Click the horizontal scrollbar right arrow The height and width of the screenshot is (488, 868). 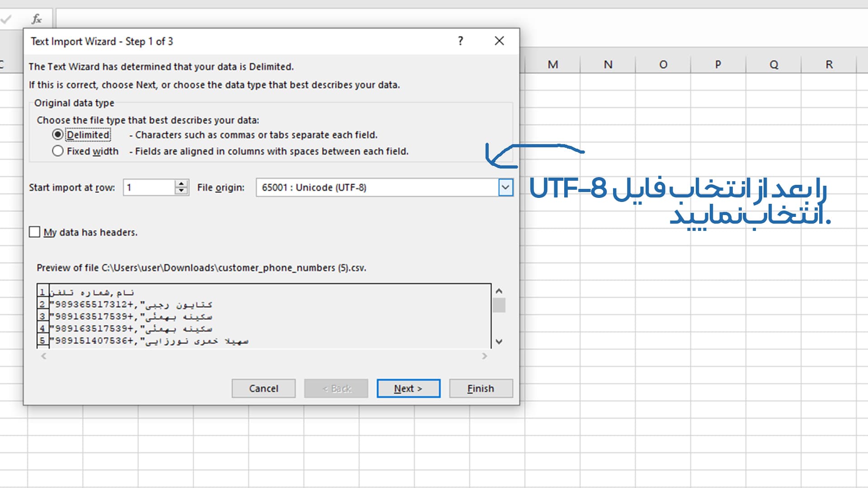click(484, 356)
